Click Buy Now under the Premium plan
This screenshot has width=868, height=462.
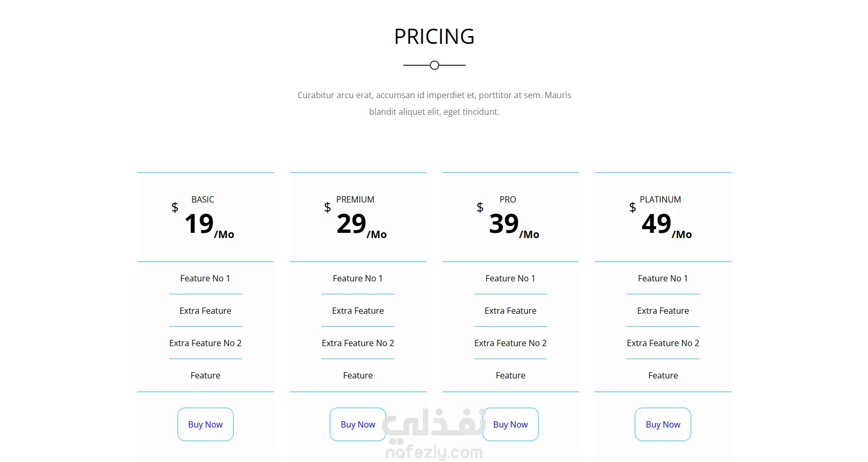coord(358,424)
